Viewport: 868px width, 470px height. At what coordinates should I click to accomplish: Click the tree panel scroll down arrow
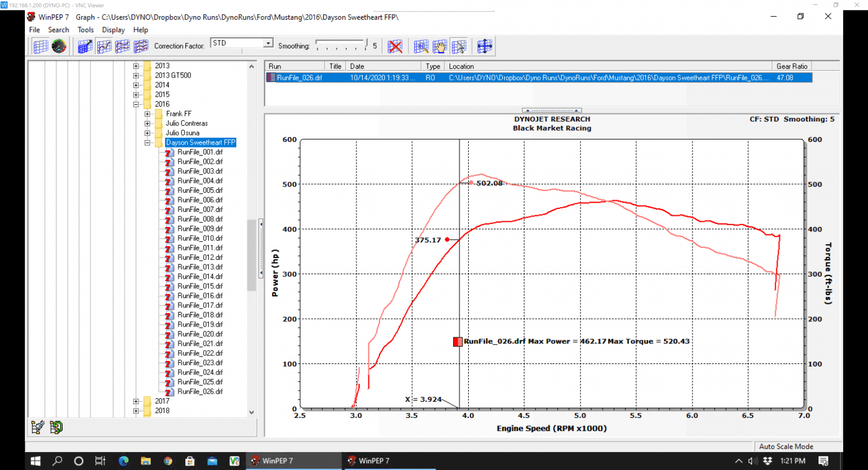pyautogui.click(x=252, y=412)
